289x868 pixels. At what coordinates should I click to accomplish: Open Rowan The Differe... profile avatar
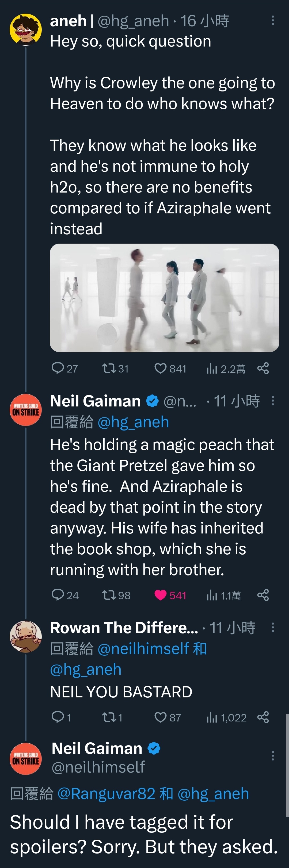pyautogui.click(x=26, y=636)
